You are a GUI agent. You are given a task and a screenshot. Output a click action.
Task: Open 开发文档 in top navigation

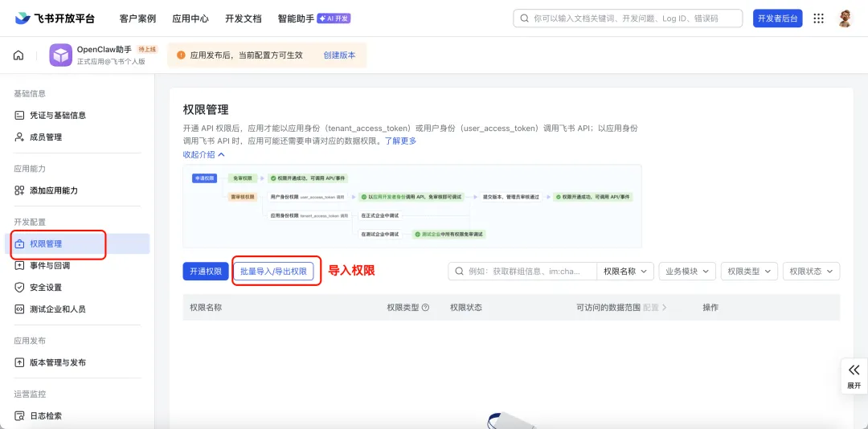[x=243, y=18]
